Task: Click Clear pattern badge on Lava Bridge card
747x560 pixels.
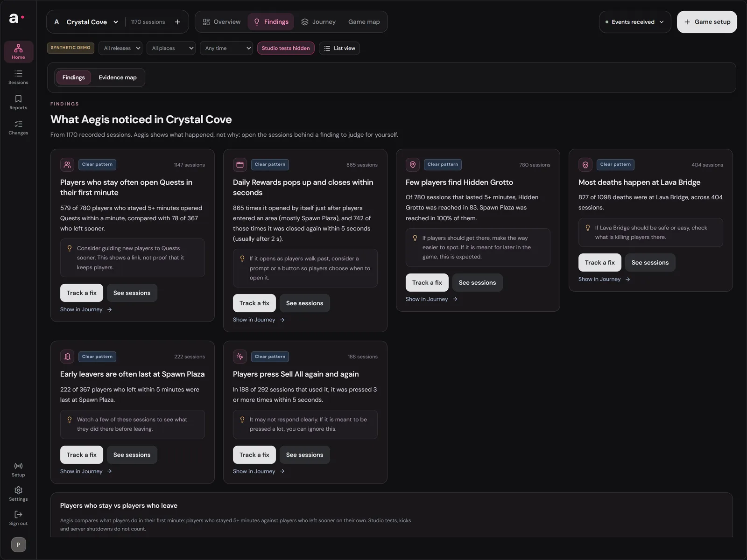Action: coord(615,165)
